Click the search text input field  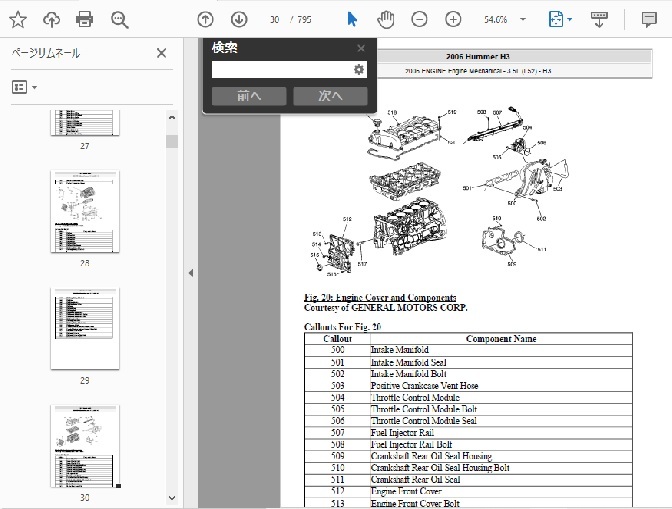click(282, 69)
